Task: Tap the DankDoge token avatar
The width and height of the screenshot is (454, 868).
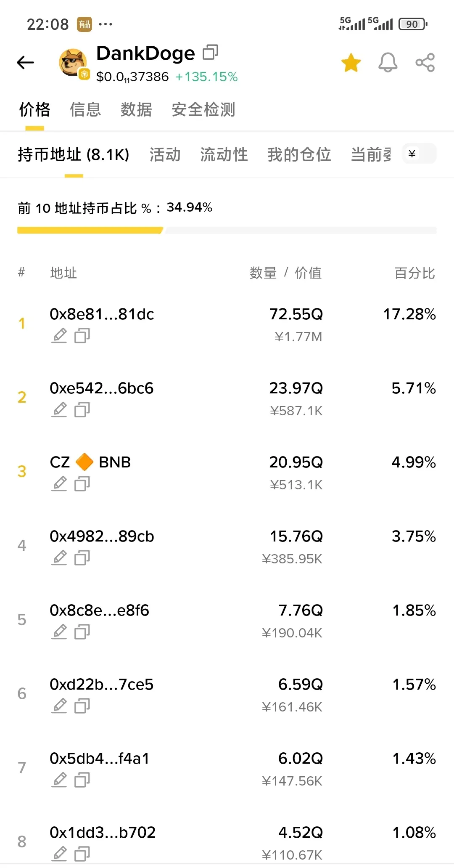Action: 73,63
